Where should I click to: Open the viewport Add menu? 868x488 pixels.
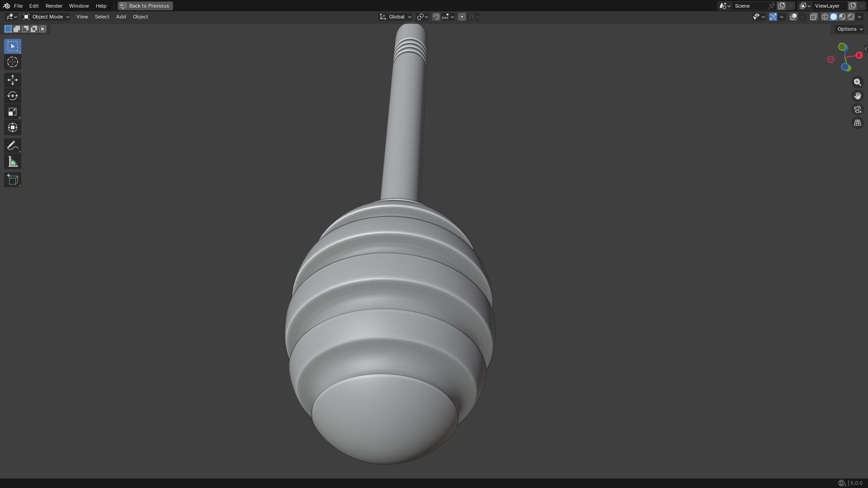pyautogui.click(x=121, y=17)
